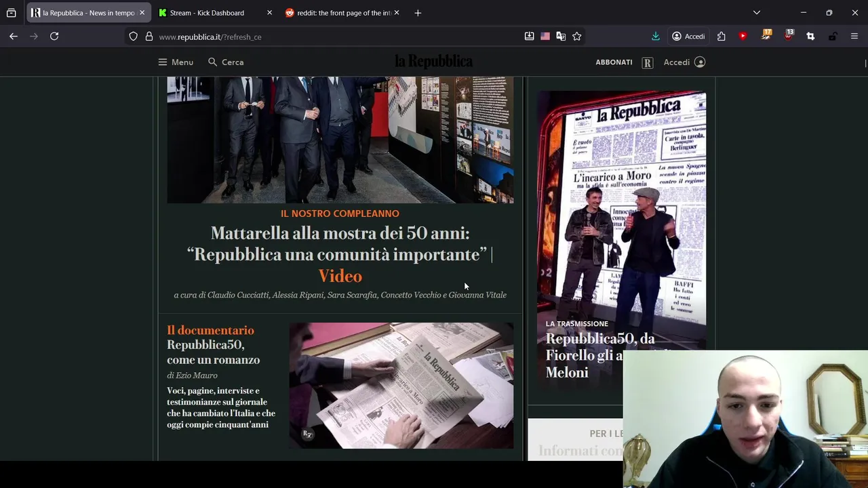Click the LA TRASMISSIONE label
The height and width of the screenshot is (488, 868).
click(x=577, y=324)
